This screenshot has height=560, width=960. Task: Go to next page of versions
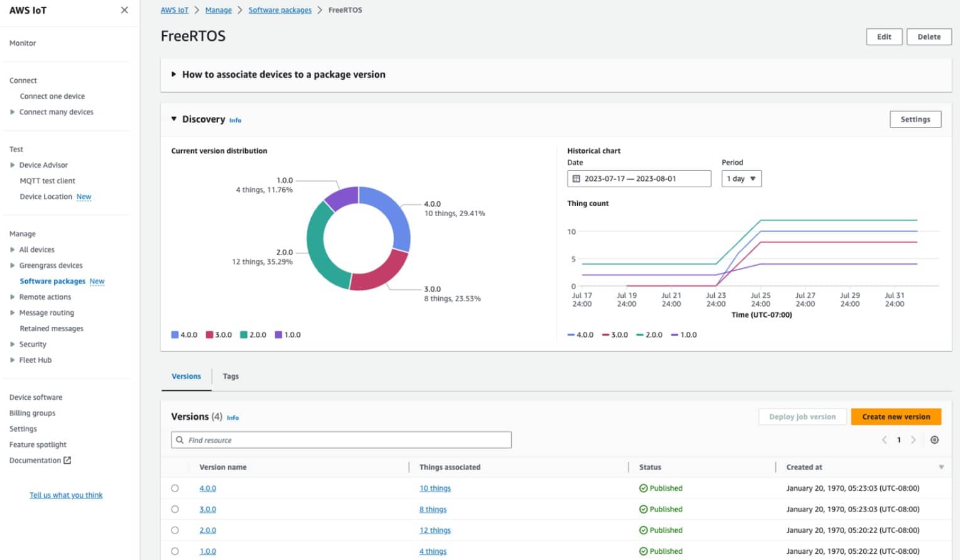click(x=913, y=440)
